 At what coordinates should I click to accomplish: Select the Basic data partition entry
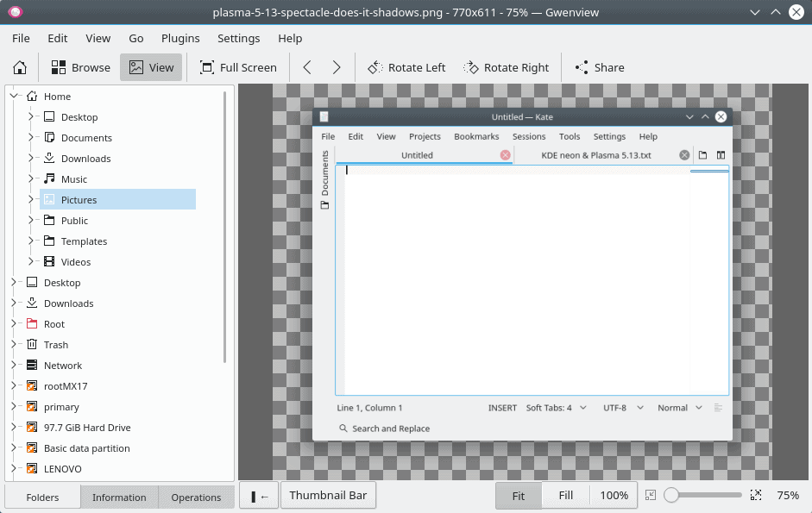click(86, 448)
